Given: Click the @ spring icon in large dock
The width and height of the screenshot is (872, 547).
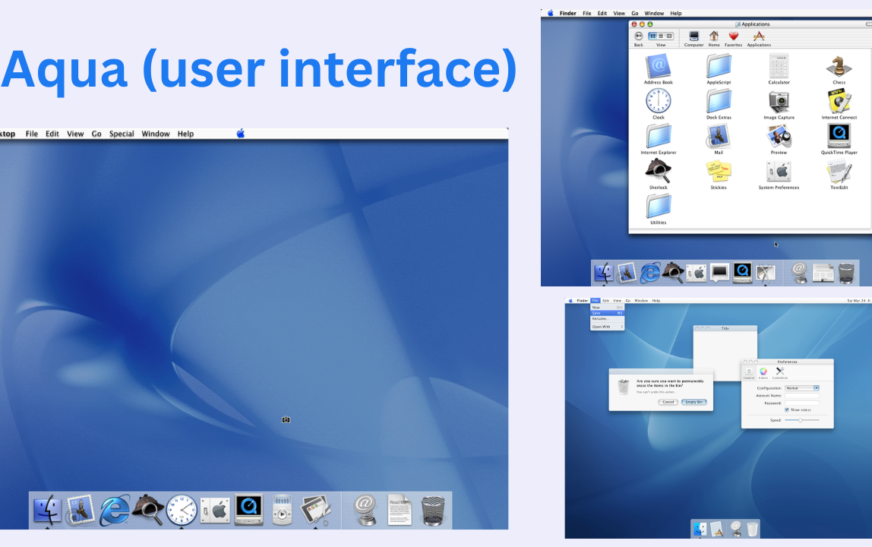Looking at the screenshot, I should click(x=365, y=510).
